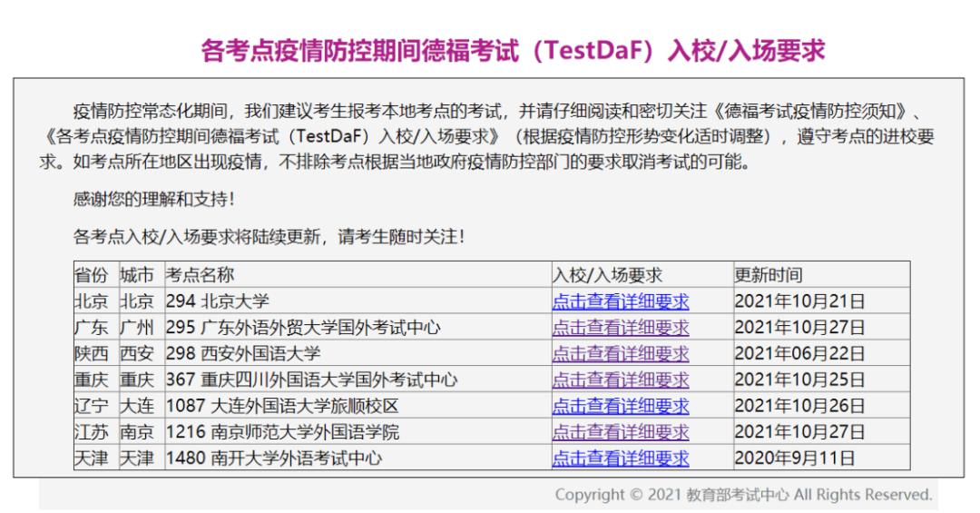The image size is (980, 513).
Task: Open detailed requirements link for 广东外语外贸大学
Action: coord(620,328)
